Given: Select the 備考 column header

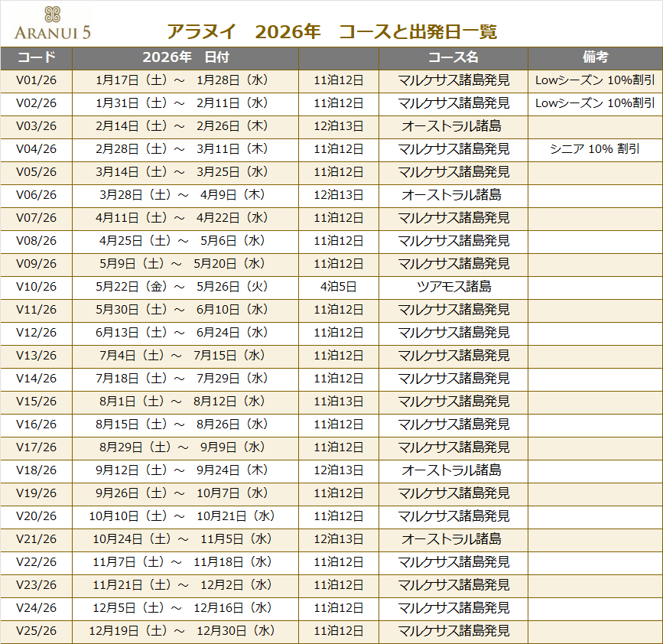Looking at the screenshot, I should pyautogui.click(x=595, y=57).
